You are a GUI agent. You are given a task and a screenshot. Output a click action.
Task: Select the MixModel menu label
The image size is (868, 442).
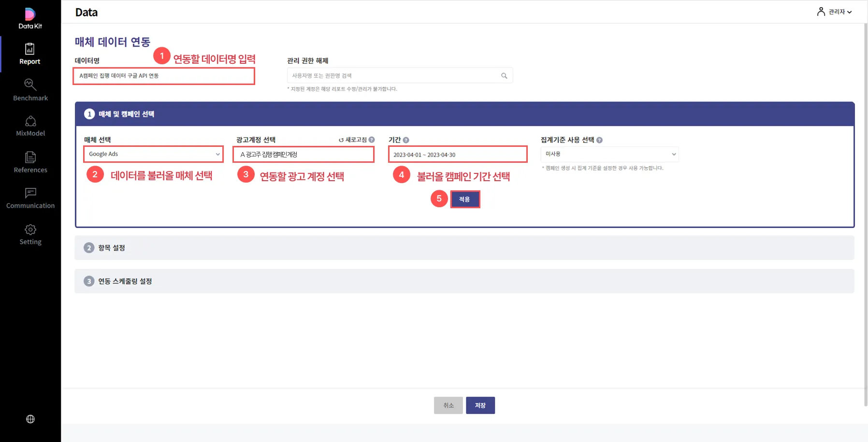pos(30,133)
